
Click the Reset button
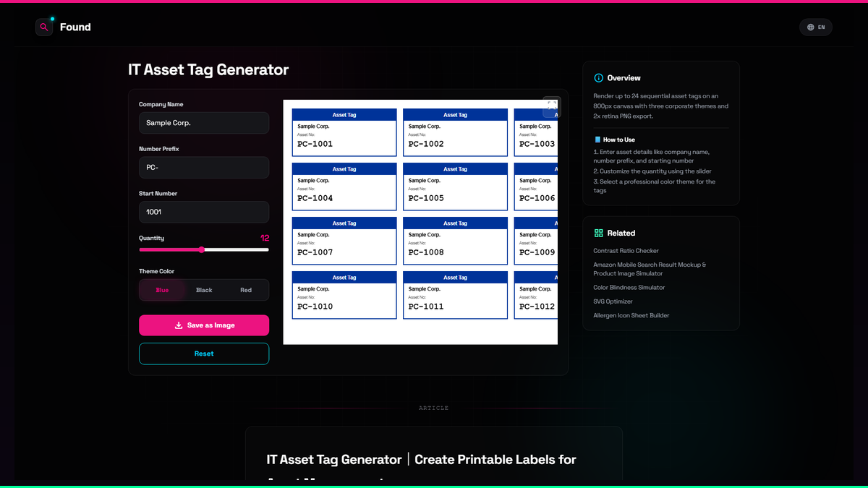pyautogui.click(x=204, y=354)
